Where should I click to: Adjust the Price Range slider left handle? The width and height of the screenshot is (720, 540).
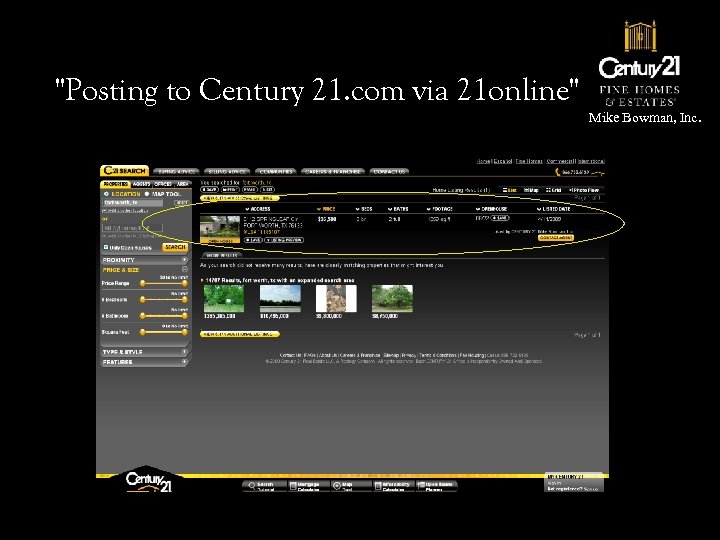(x=142, y=283)
